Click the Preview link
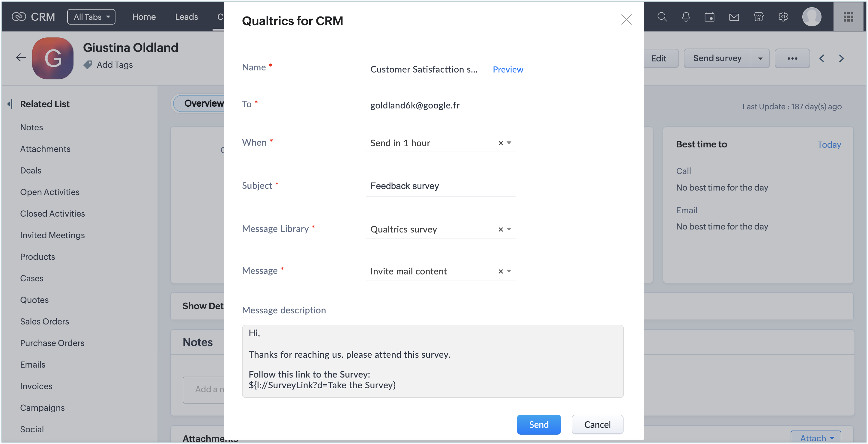 (x=508, y=69)
